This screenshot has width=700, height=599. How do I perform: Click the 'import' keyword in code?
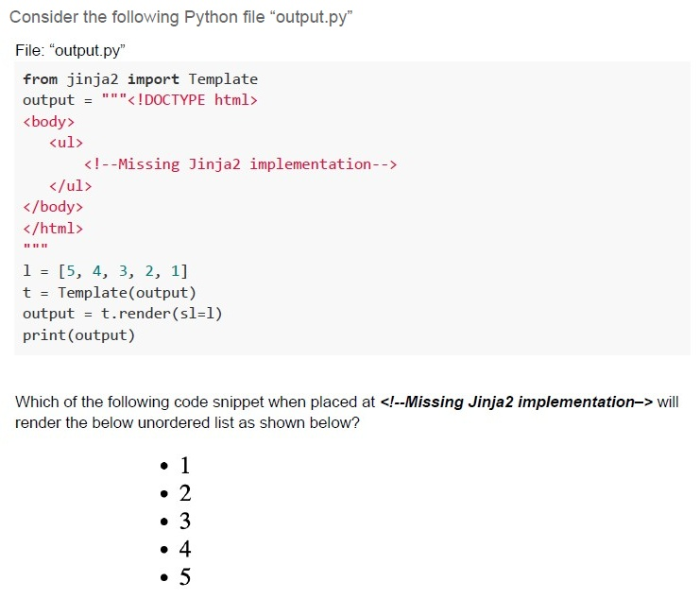pos(153,79)
